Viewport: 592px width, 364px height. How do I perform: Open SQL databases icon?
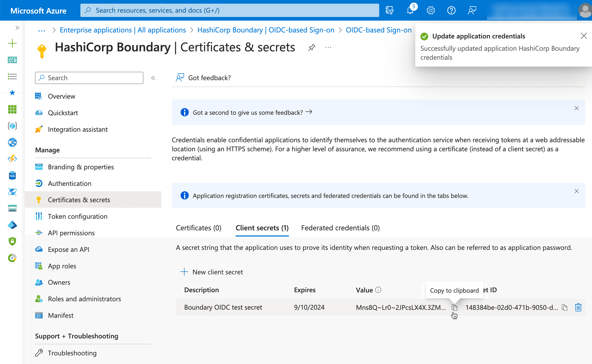[x=12, y=176]
